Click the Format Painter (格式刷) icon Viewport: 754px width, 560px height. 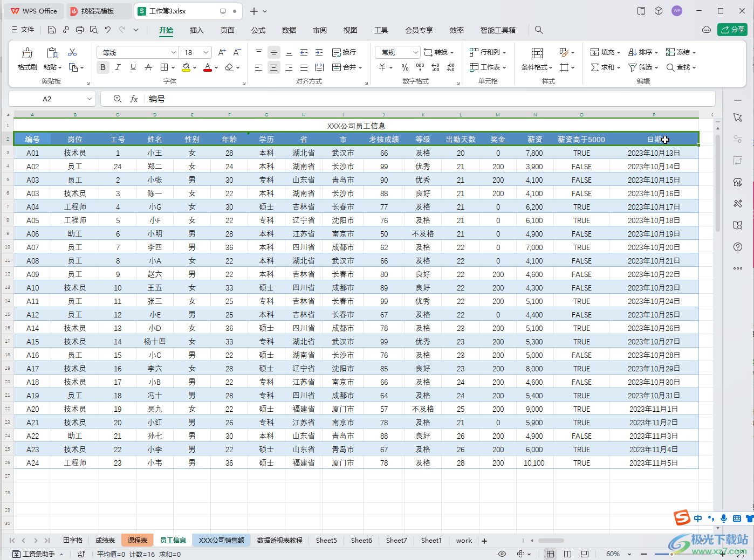[x=27, y=53]
